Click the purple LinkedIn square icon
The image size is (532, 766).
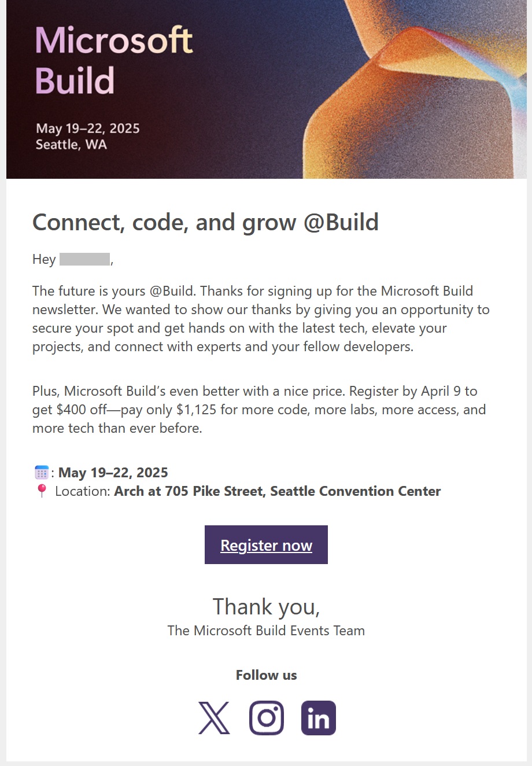[318, 717]
